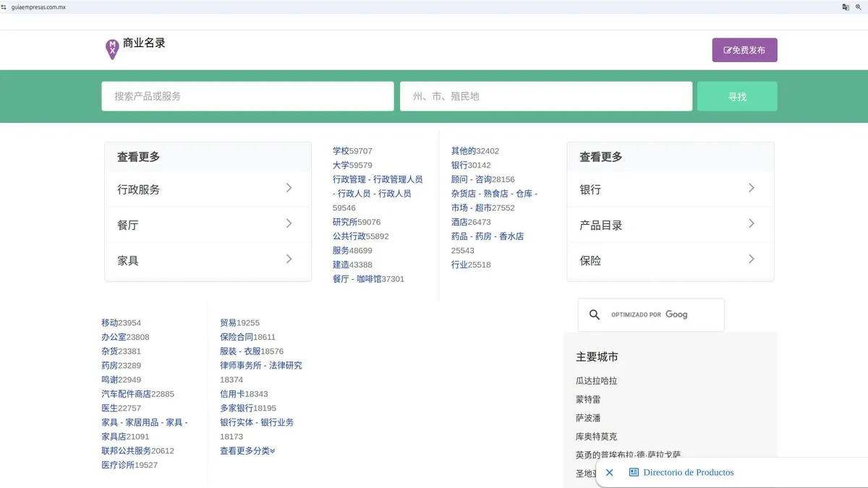The image size is (868, 488).
Task: Open the 保险 list item
Action: click(x=671, y=260)
